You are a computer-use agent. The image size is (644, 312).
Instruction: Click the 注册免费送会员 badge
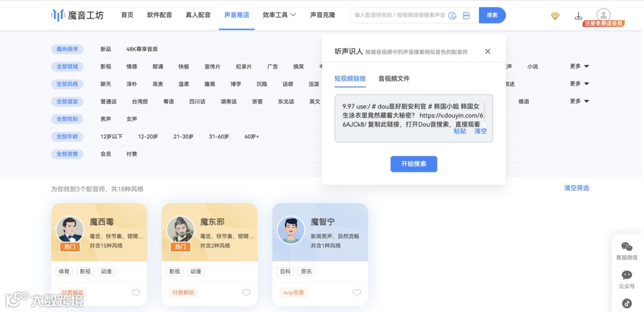[x=603, y=23]
